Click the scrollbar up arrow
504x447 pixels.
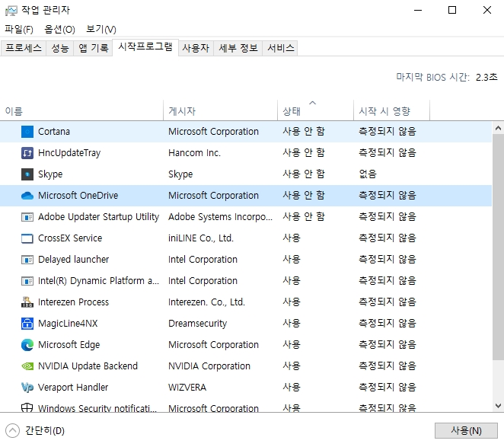(498, 128)
